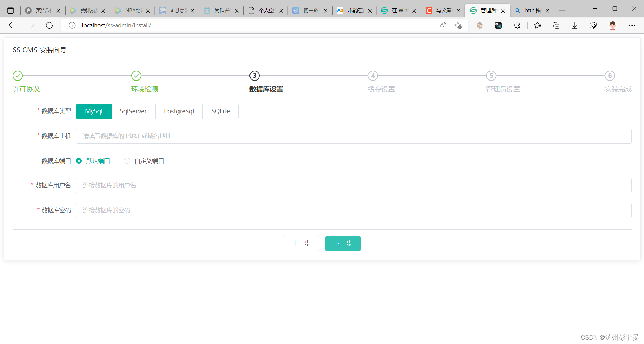Open the Downloads icon in toolbar
The width and height of the screenshot is (644, 344).
[x=575, y=25]
